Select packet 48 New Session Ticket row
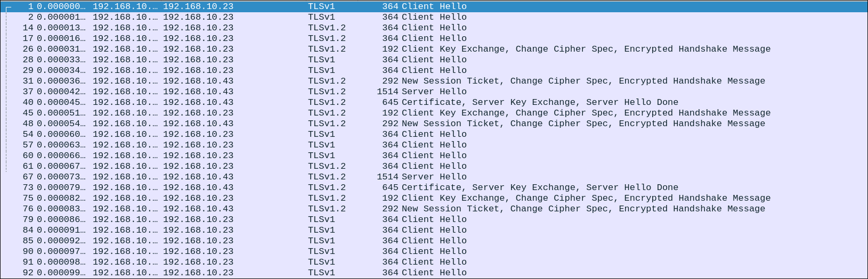Viewport: 868px width, 279px height. [434, 124]
